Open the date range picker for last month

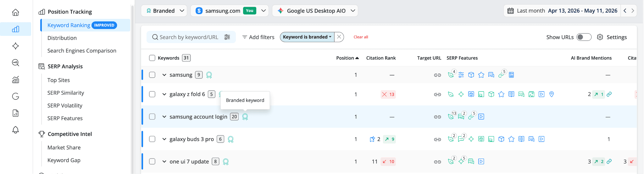tap(562, 11)
